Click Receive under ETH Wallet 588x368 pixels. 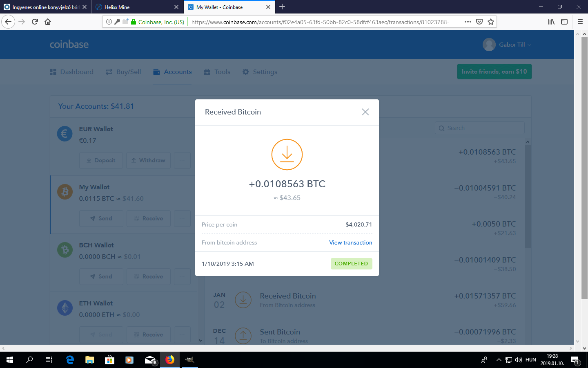pyautogui.click(x=148, y=335)
